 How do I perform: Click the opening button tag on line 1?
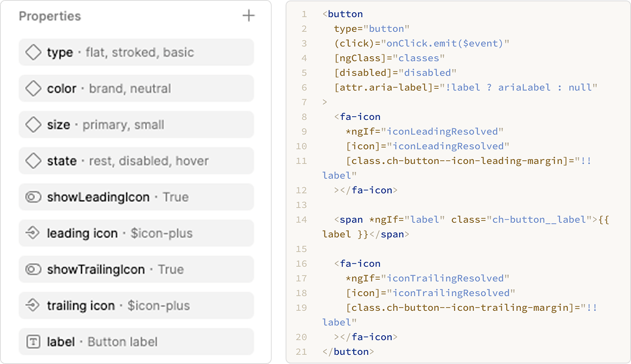(x=345, y=14)
